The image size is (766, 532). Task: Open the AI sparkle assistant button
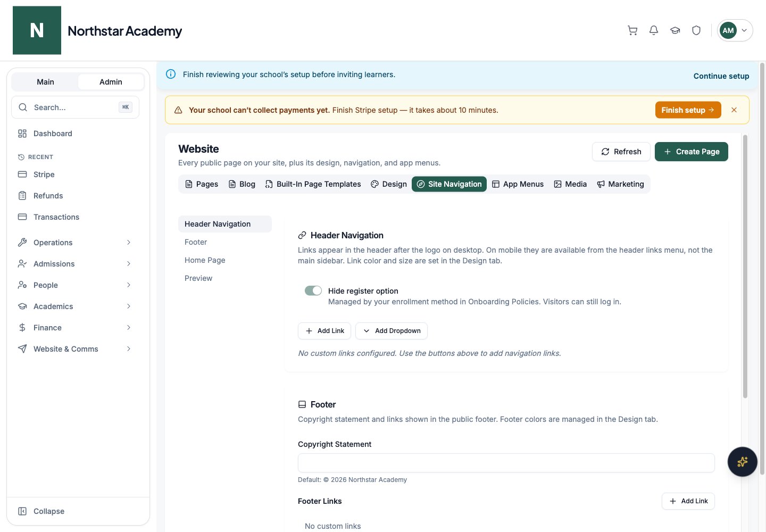point(743,462)
